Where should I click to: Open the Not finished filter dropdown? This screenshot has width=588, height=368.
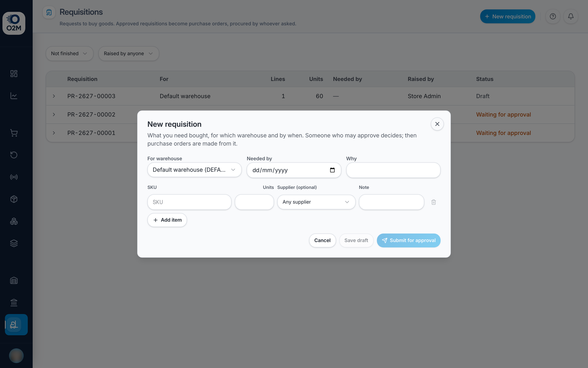click(x=70, y=54)
